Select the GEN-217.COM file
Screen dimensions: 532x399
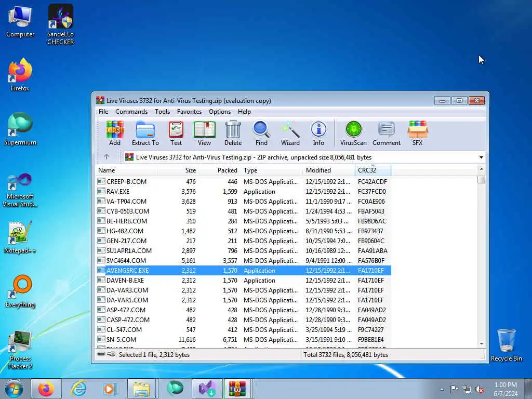[x=243, y=241]
